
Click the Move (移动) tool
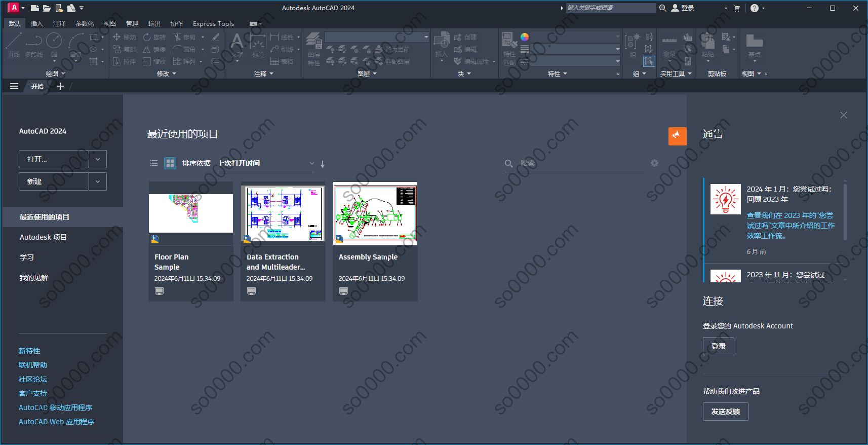click(124, 37)
